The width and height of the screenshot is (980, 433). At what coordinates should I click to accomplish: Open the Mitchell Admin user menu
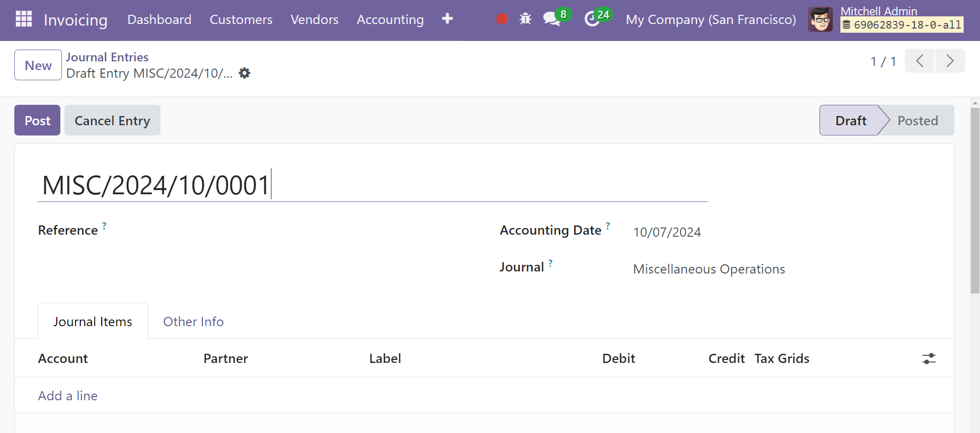click(886, 19)
